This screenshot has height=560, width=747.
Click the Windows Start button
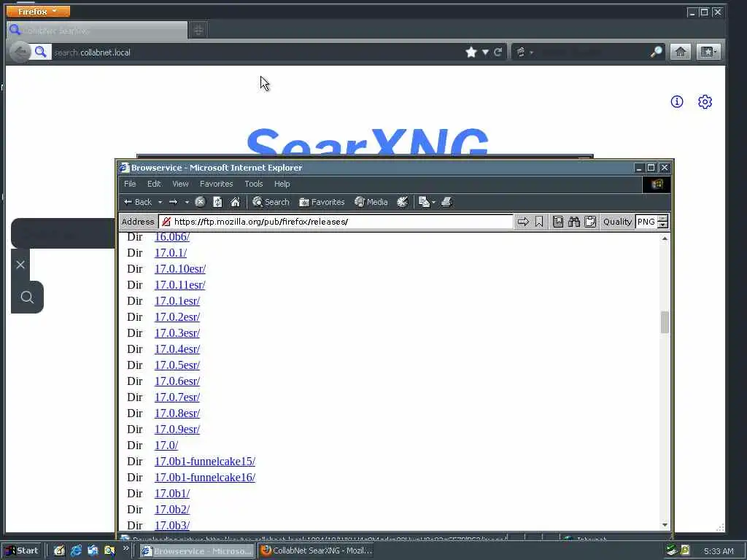[x=22, y=551]
